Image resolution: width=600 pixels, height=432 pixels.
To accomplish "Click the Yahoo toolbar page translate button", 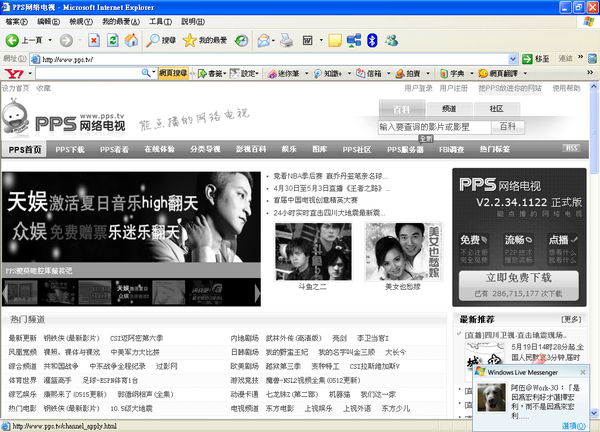I will (x=498, y=73).
